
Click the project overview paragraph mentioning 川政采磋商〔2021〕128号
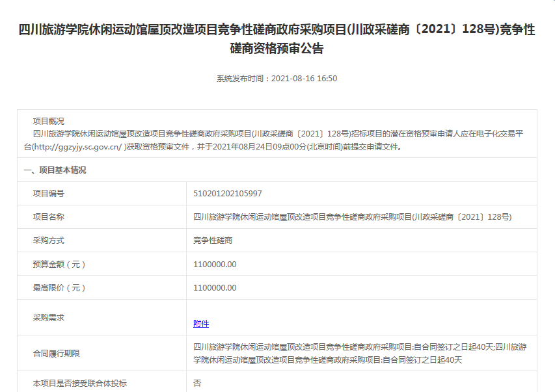pyautogui.click(x=274, y=140)
